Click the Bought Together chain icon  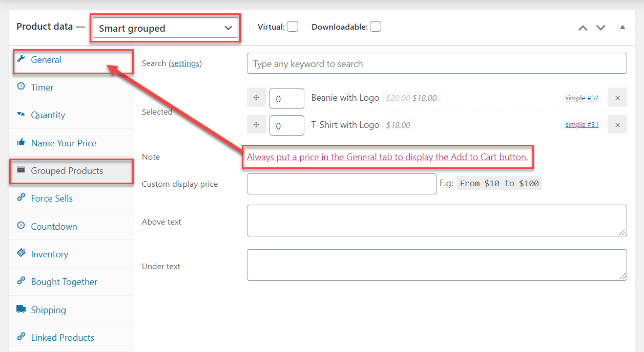pos(22,281)
